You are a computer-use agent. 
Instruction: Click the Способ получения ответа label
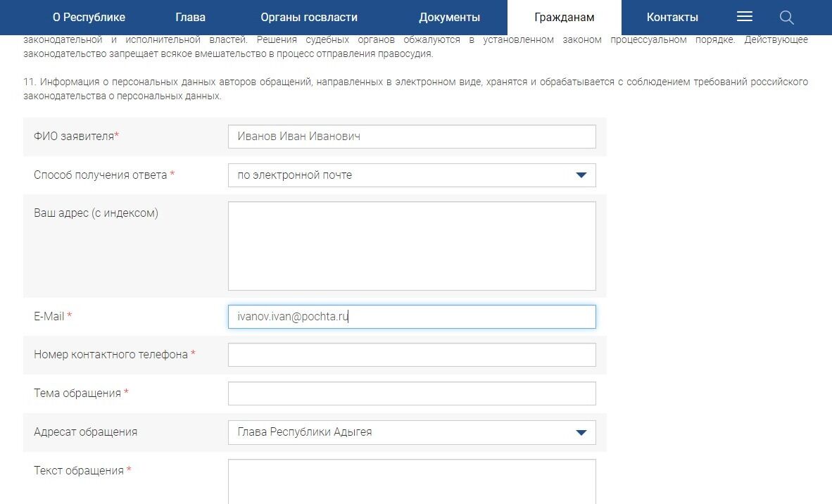point(100,175)
